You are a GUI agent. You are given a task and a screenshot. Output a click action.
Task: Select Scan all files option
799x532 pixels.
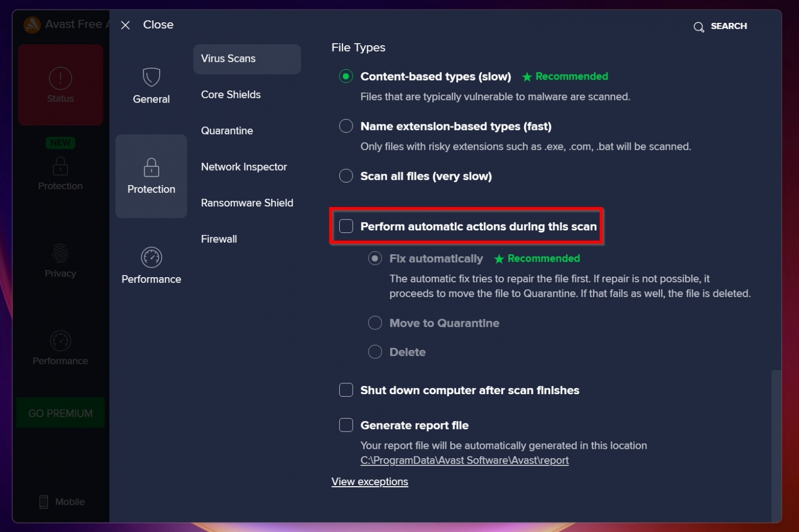(346, 176)
